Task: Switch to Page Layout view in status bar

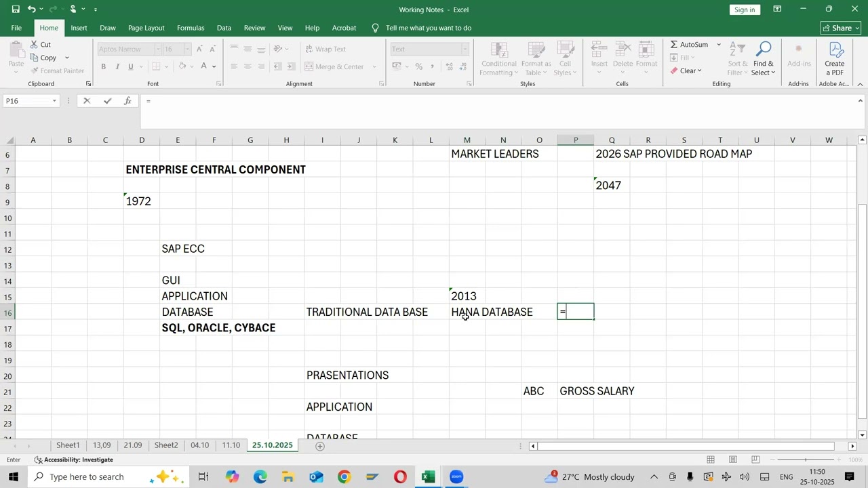Action: click(x=733, y=460)
